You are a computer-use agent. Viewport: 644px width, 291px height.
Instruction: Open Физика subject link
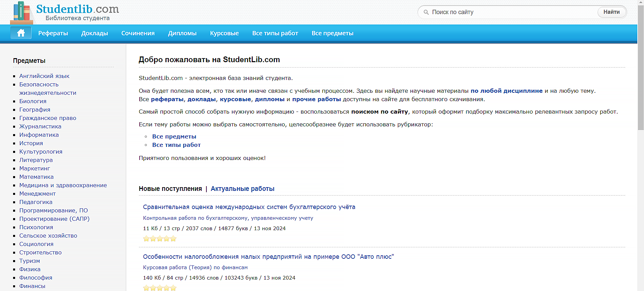coord(30,269)
